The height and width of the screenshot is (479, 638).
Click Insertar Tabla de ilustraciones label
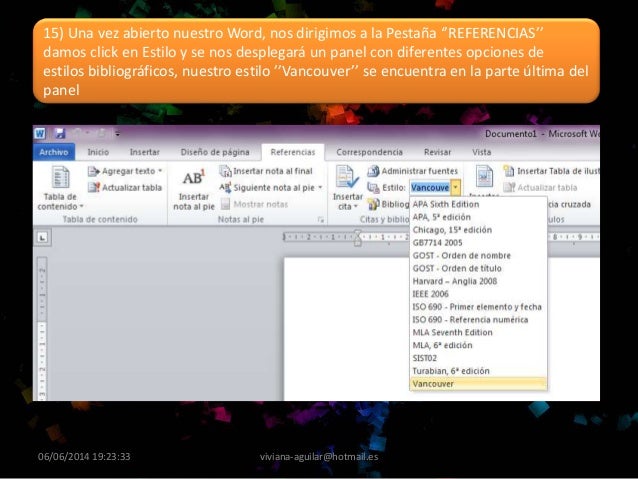tap(558, 171)
